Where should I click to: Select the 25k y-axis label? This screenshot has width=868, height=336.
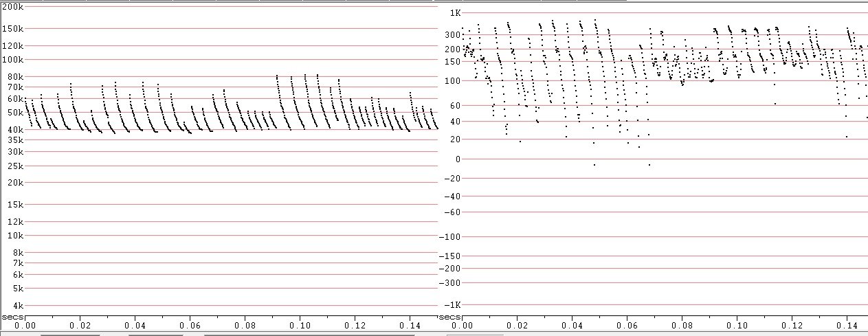[15, 166]
